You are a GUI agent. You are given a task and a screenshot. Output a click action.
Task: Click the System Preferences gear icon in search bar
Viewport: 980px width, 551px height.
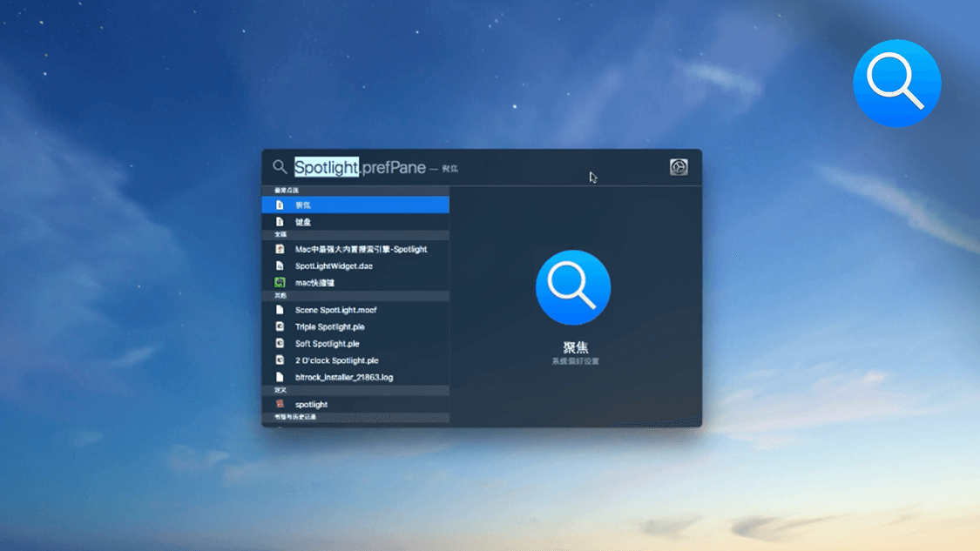point(679,167)
